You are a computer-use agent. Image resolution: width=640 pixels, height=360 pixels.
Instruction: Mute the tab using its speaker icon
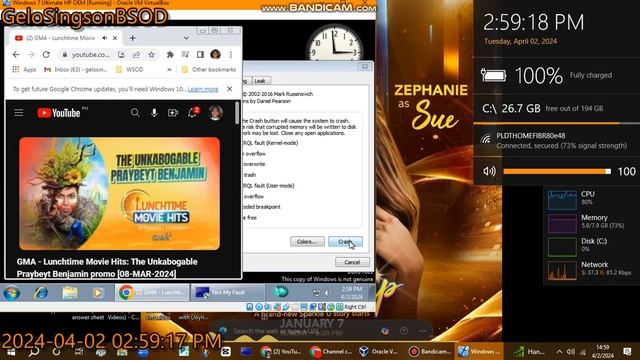tap(104, 38)
